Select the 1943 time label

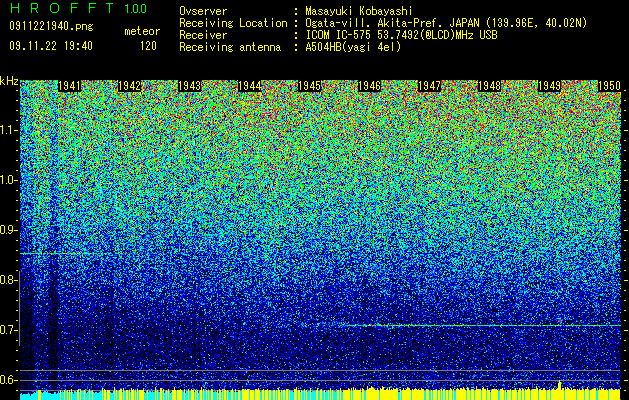pos(189,86)
